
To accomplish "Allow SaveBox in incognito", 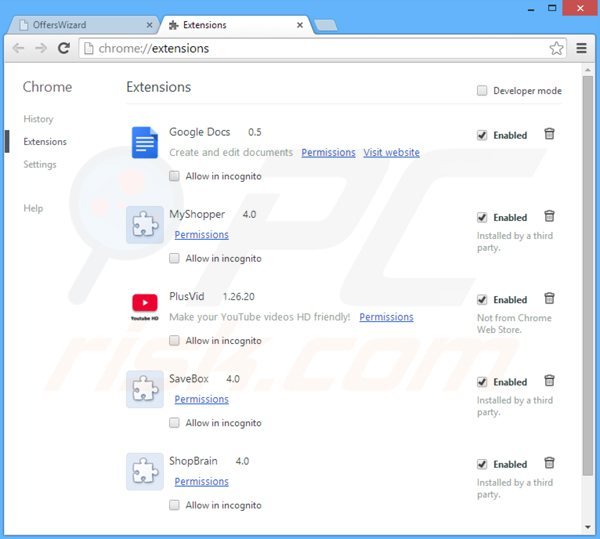I will 174,423.
